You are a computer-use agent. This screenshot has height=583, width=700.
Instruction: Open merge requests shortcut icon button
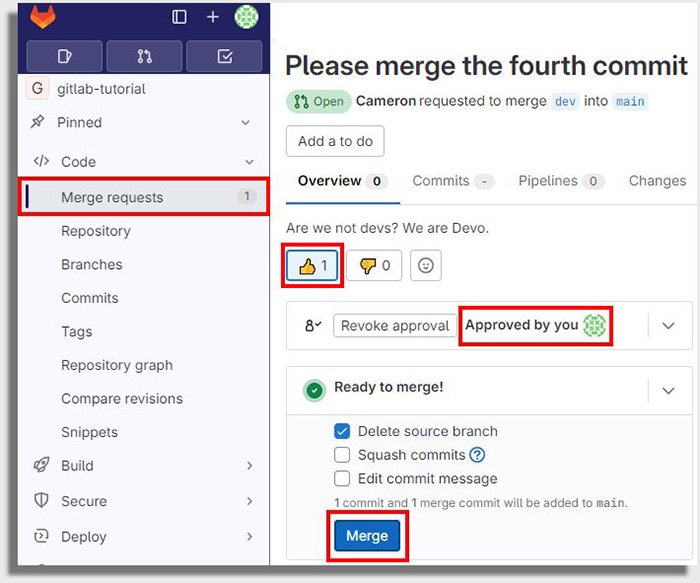point(144,56)
